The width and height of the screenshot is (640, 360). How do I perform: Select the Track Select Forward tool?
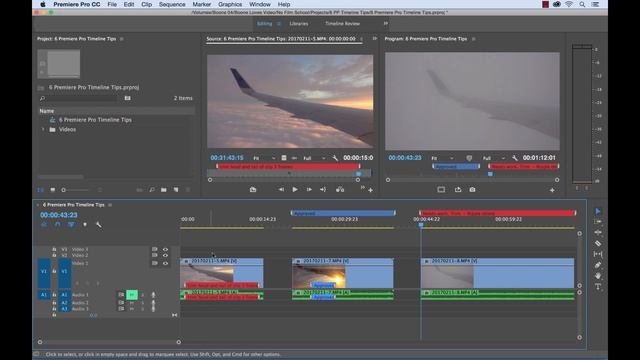[x=598, y=222]
